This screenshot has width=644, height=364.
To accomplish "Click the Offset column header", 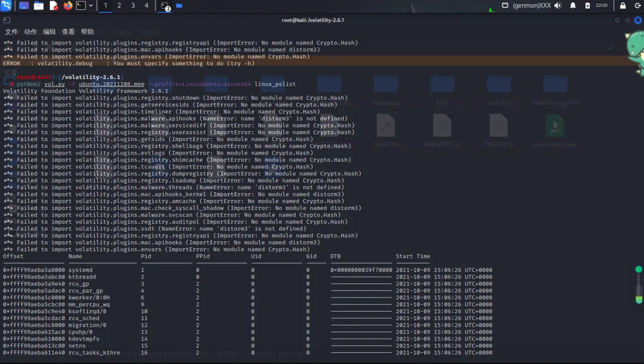I will point(13,256).
